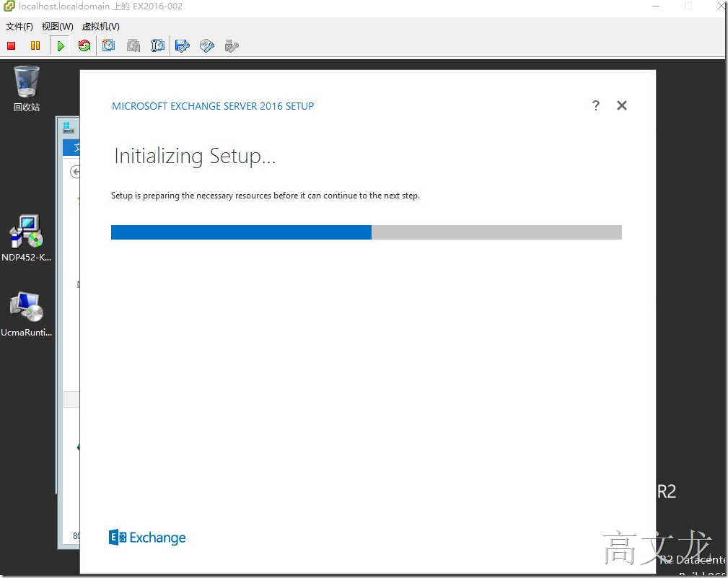Click the Server Manager icon in background window

(69, 127)
